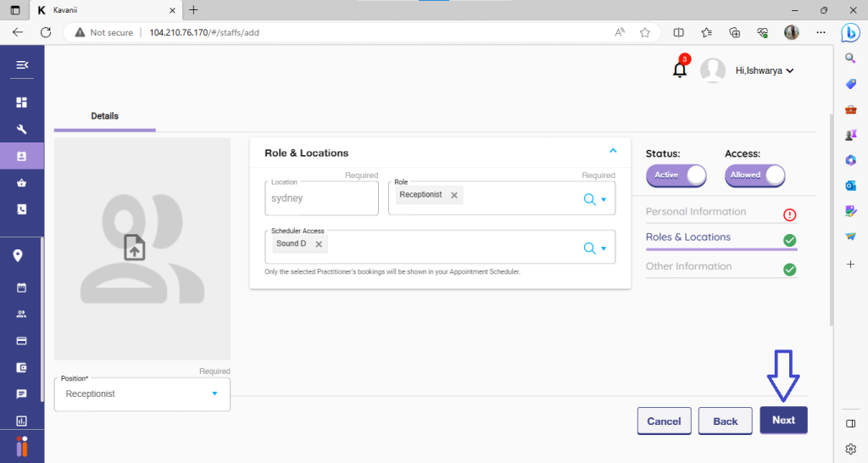The height and width of the screenshot is (463, 868).
Task: Click the Next button
Action: point(783,421)
